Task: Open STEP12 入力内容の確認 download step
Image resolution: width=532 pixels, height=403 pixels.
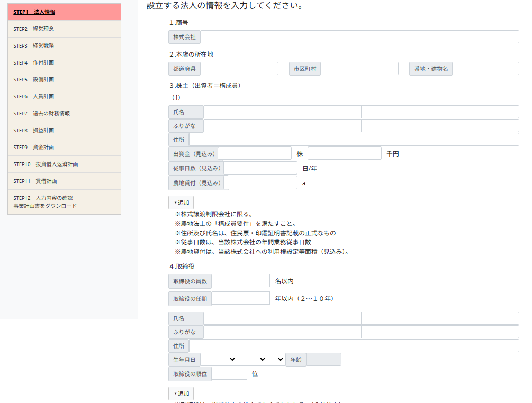Action: [x=45, y=201]
